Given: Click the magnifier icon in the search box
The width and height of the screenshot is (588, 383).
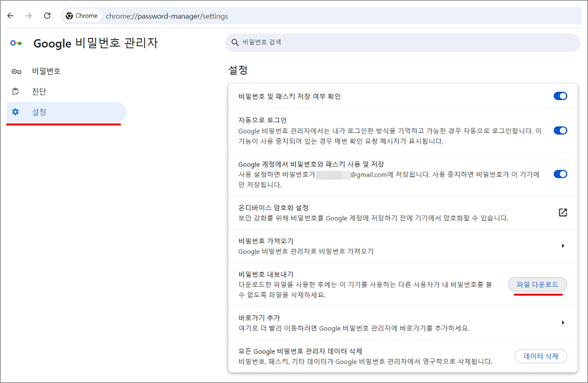Looking at the screenshot, I should [235, 42].
